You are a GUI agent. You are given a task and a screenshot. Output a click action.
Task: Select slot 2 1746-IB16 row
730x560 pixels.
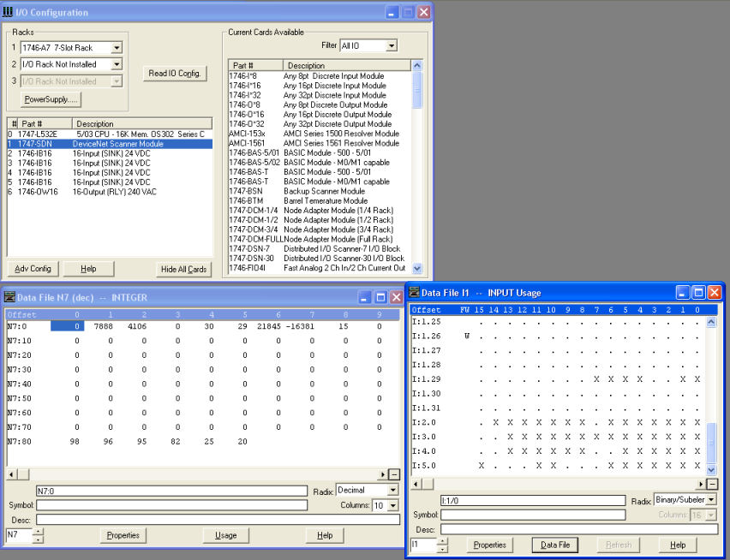coord(110,153)
